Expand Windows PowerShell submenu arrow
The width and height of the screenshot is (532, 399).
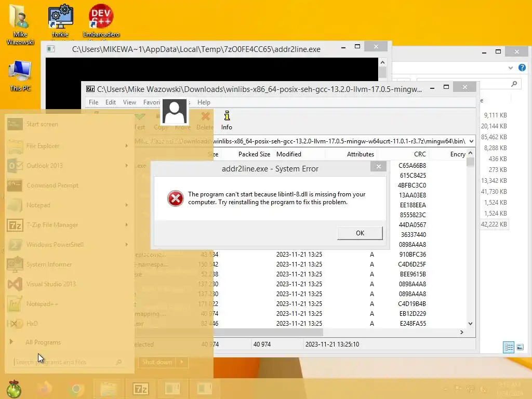127,244
